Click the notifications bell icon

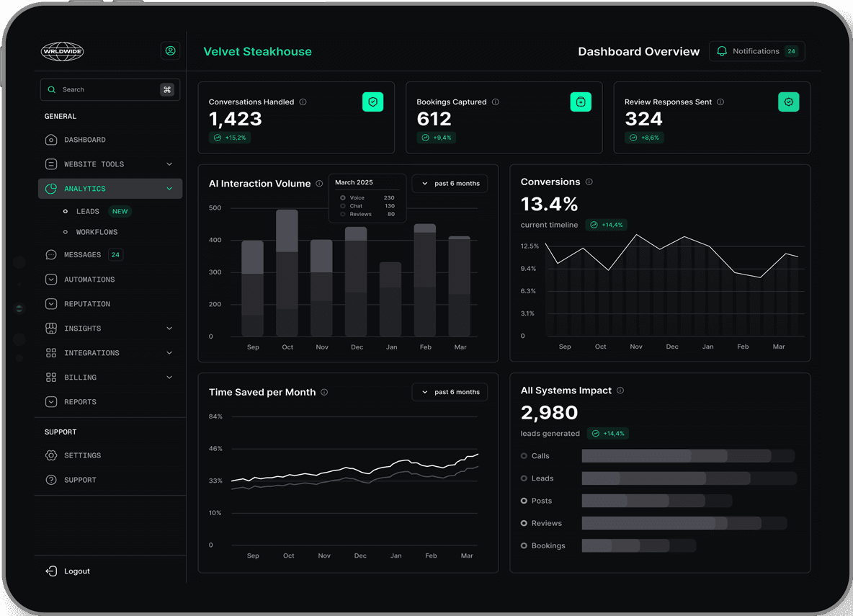[x=722, y=51]
